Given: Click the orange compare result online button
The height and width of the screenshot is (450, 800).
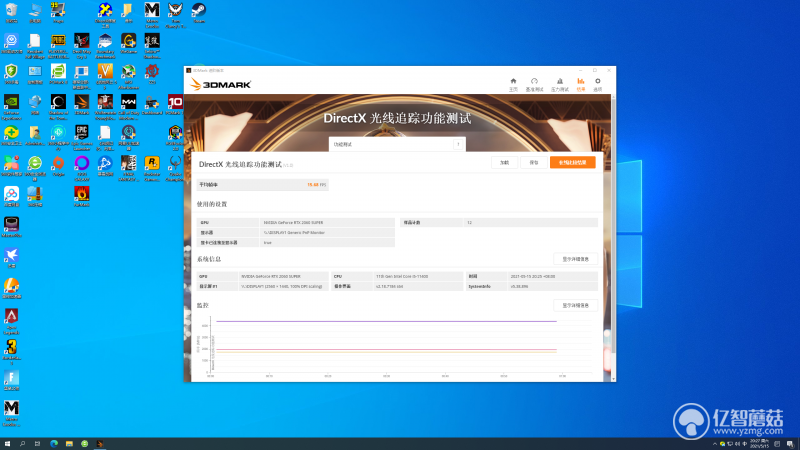Looking at the screenshot, I should coord(572,163).
